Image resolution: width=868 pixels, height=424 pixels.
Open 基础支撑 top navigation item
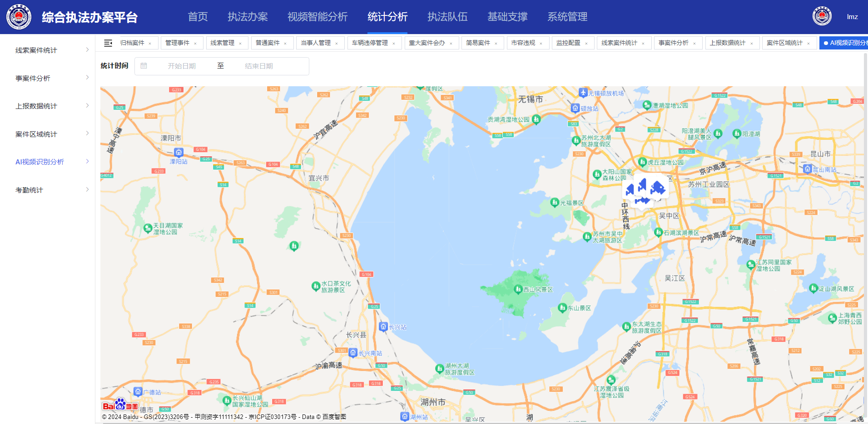coord(507,17)
